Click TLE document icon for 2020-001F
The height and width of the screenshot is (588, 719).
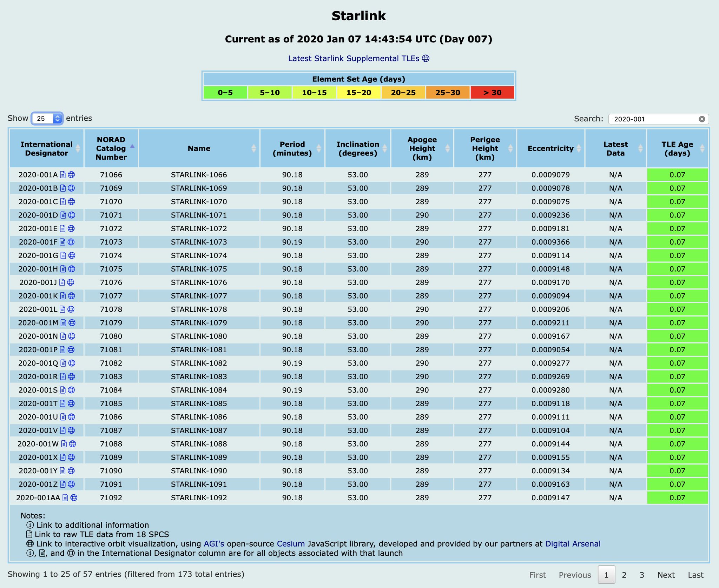62,242
